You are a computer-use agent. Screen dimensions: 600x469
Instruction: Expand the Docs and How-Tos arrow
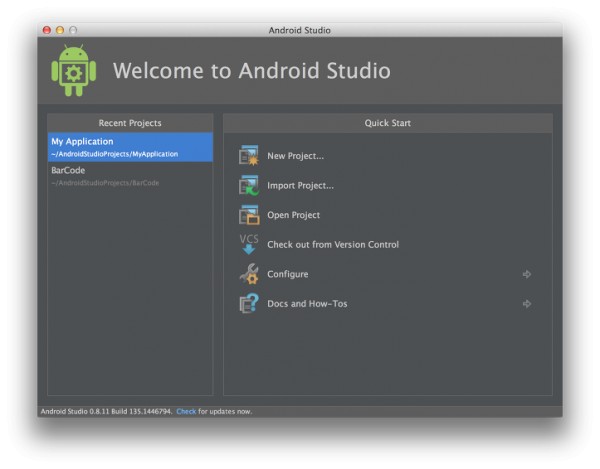point(527,304)
